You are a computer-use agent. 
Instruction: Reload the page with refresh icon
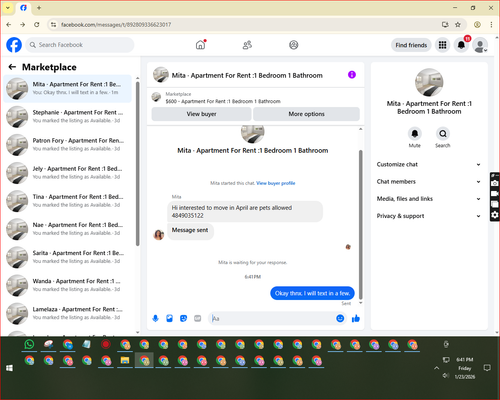37,25
